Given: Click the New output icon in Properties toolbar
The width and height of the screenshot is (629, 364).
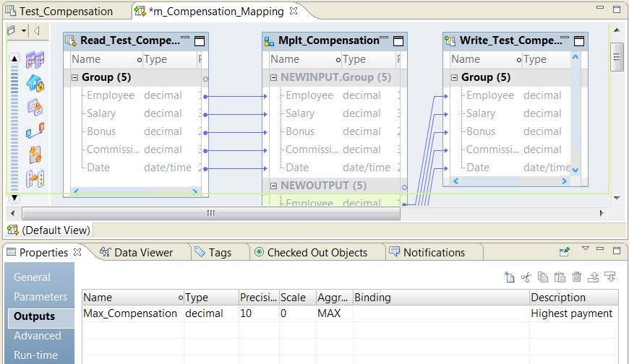Looking at the screenshot, I should pyautogui.click(x=510, y=277).
